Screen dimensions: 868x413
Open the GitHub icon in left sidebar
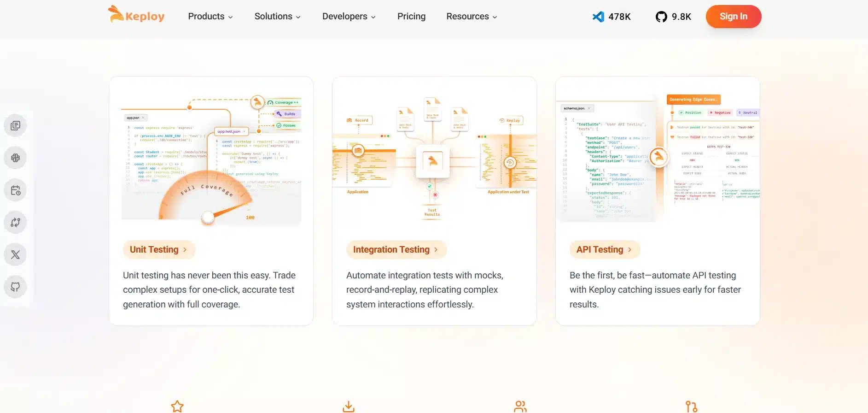click(x=15, y=287)
